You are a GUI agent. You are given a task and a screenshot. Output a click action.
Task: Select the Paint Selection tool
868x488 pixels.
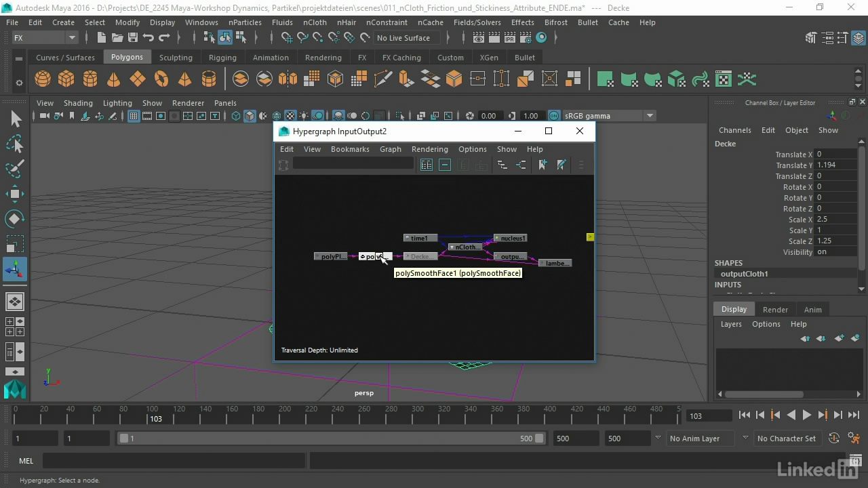[x=15, y=169]
